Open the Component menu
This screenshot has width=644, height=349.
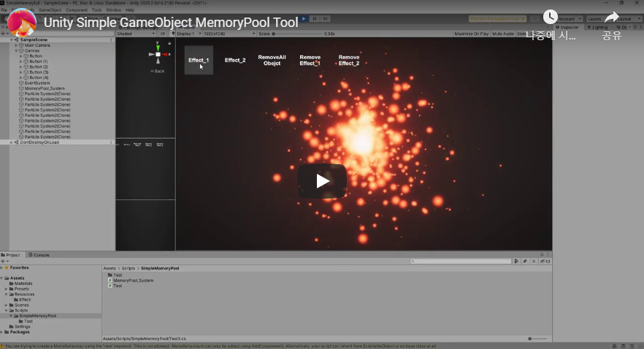77,9
